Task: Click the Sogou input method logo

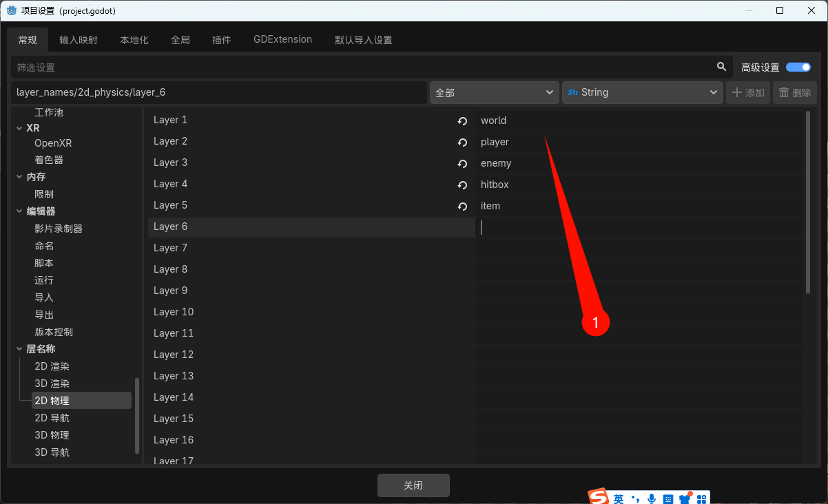Action: 599,497
